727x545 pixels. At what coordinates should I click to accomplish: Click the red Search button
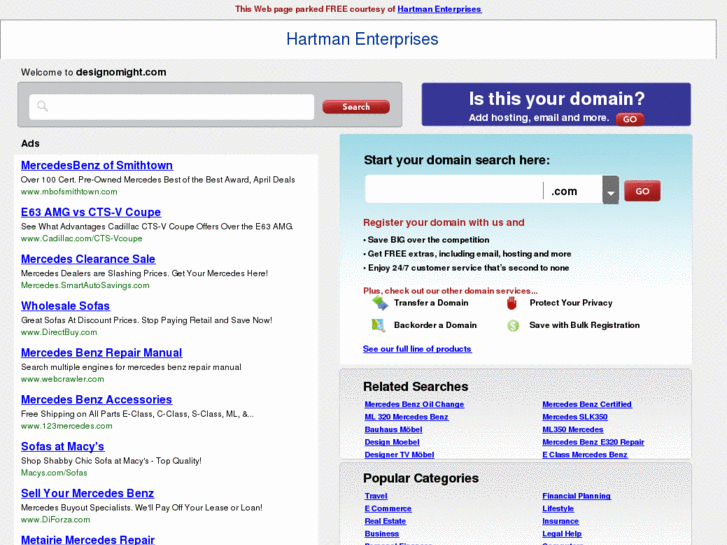point(356,107)
